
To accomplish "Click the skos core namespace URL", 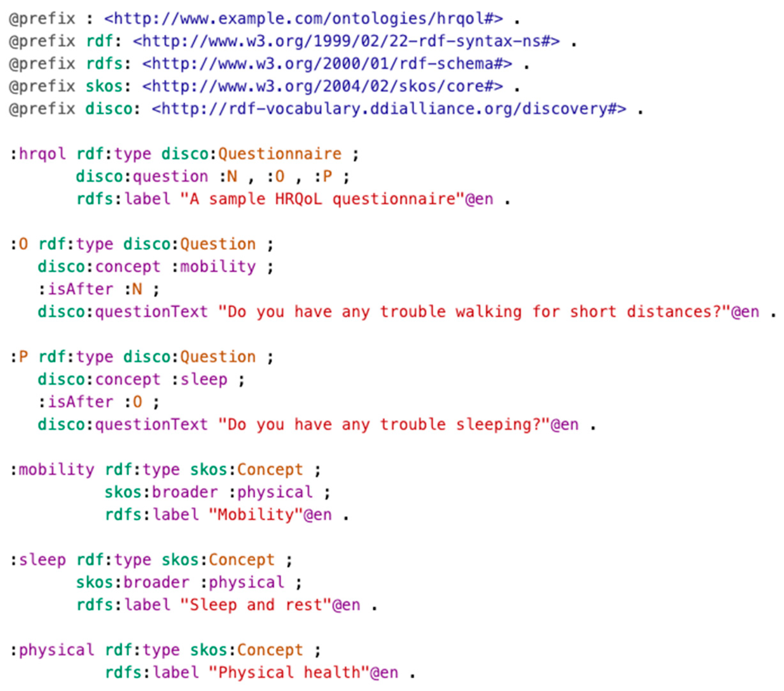I will (x=322, y=87).
